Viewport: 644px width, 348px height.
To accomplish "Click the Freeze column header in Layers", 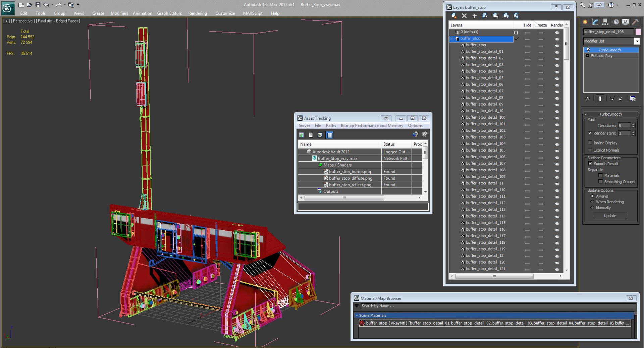I will coord(541,25).
